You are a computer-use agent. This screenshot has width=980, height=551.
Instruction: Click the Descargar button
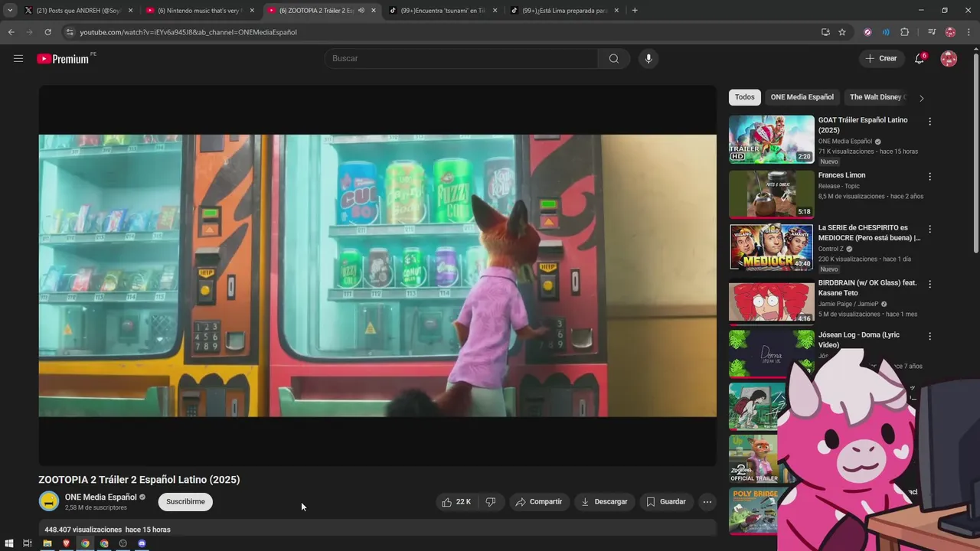(604, 502)
